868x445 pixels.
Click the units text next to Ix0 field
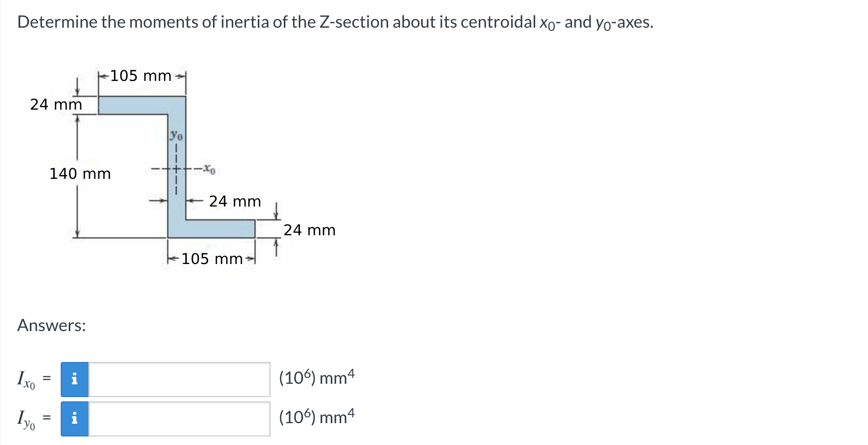click(x=317, y=377)
